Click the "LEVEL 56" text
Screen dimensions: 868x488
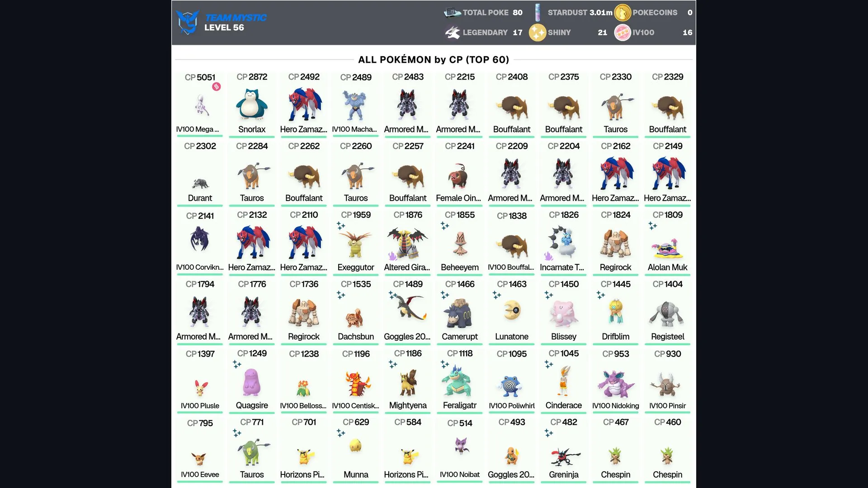[224, 28]
